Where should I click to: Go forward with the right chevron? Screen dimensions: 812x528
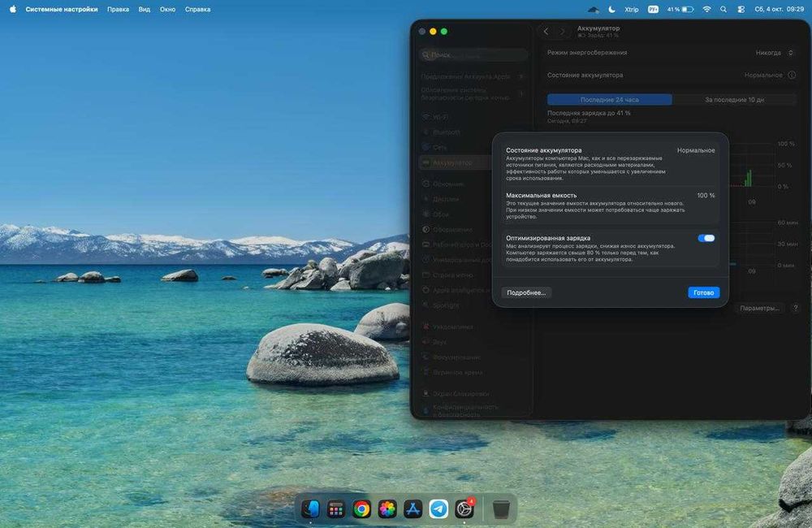[563, 32]
